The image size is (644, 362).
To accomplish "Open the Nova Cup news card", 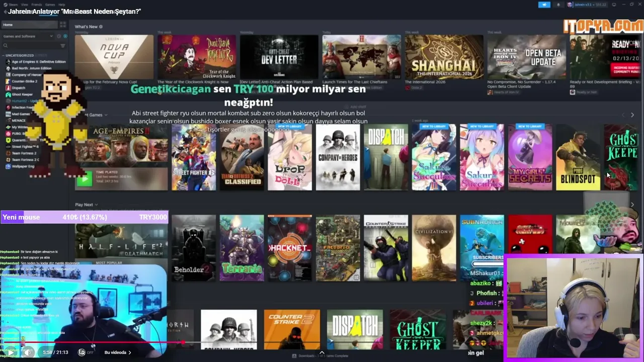I will (x=114, y=57).
